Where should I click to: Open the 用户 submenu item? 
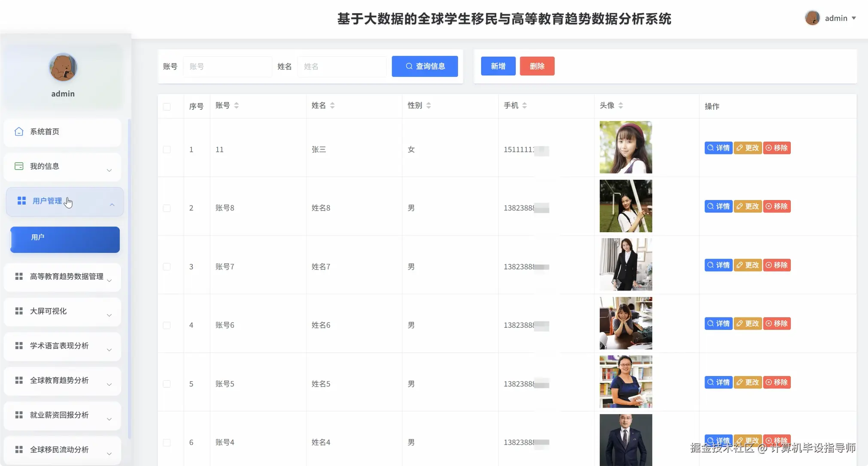click(x=65, y=239)
